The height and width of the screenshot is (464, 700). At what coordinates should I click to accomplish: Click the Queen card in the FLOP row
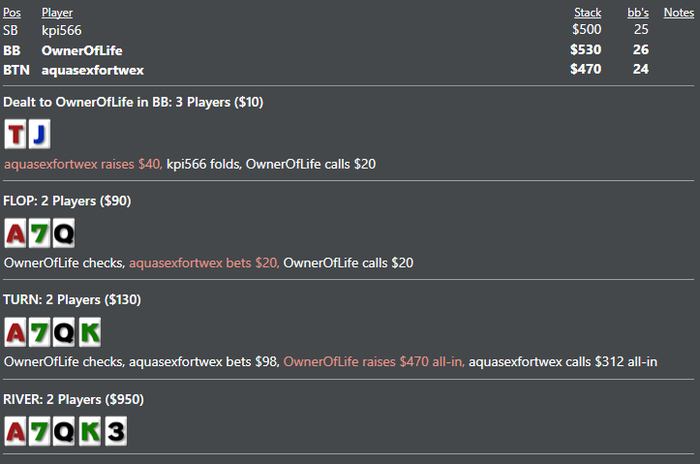pos(63,234)
